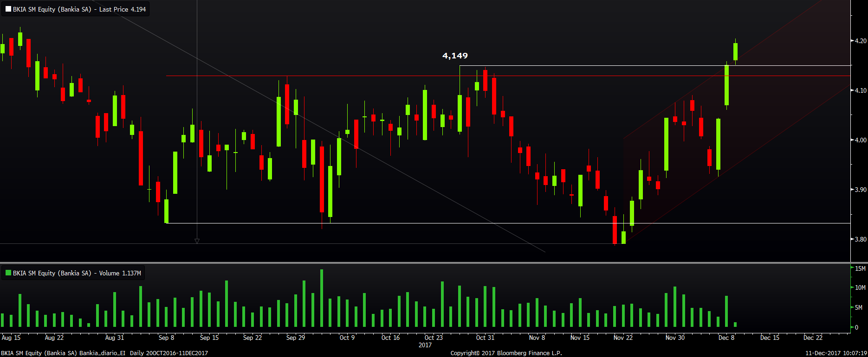Click the 'Dec 22' date label

(813, 338)
